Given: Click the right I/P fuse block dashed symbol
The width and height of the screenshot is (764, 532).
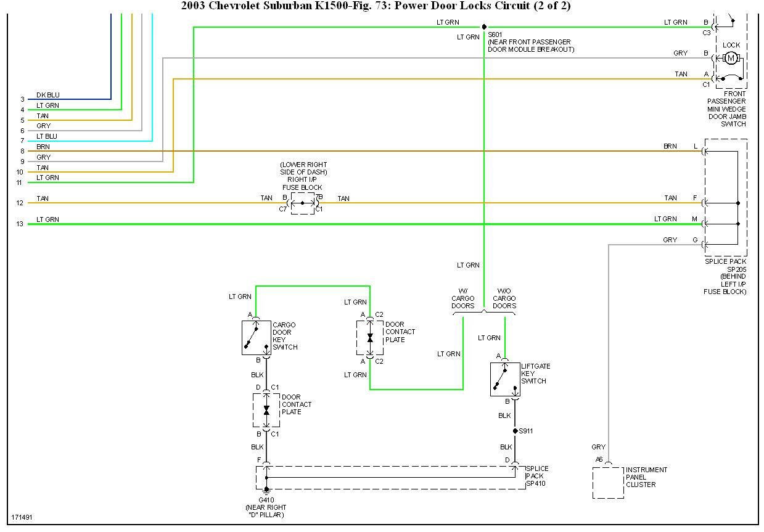Looking at the screenshot, I should coord(302,203).
